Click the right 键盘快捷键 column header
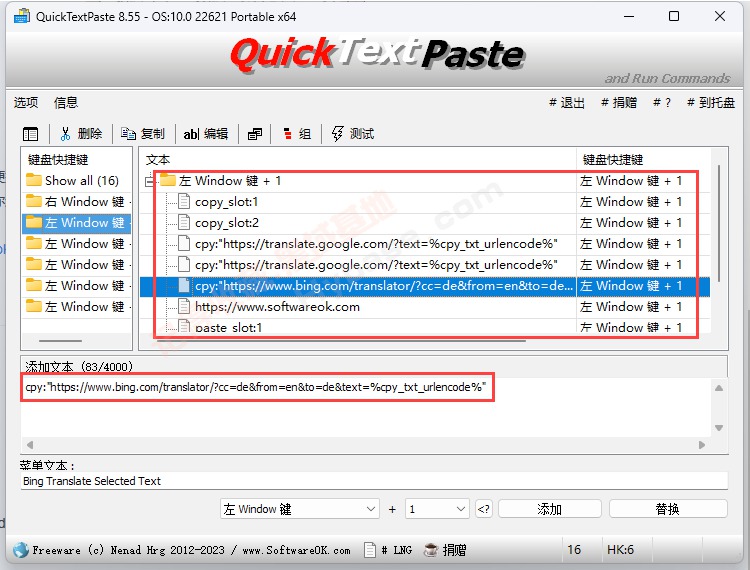The width and height of the screenshot is (750, 570). [643, 160]
